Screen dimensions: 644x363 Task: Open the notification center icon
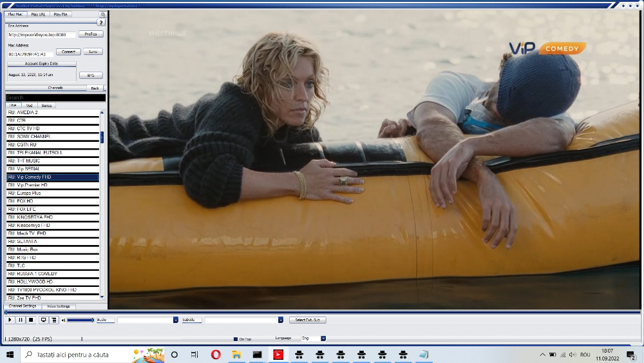[x=631, y=355]
